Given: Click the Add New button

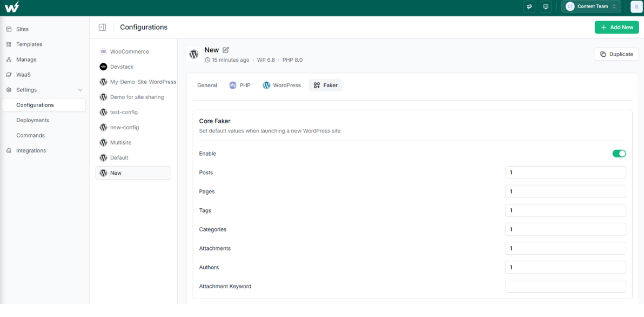Looking at the screenshot, I should click(x=616, y=27).
